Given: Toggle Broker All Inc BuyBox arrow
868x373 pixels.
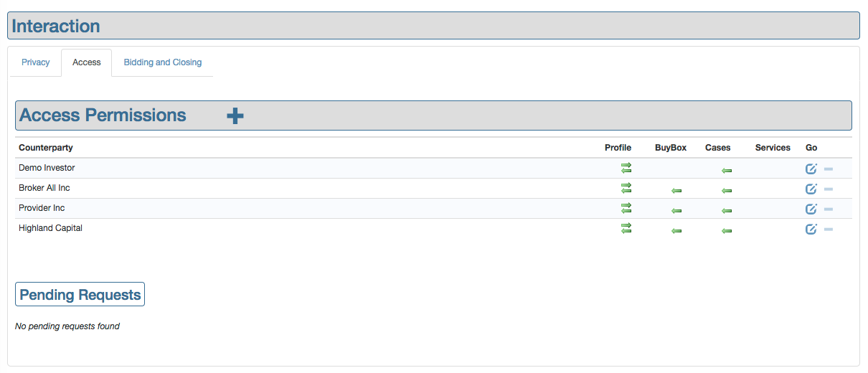Looking at the screenshot, I should tap(676, 191).
